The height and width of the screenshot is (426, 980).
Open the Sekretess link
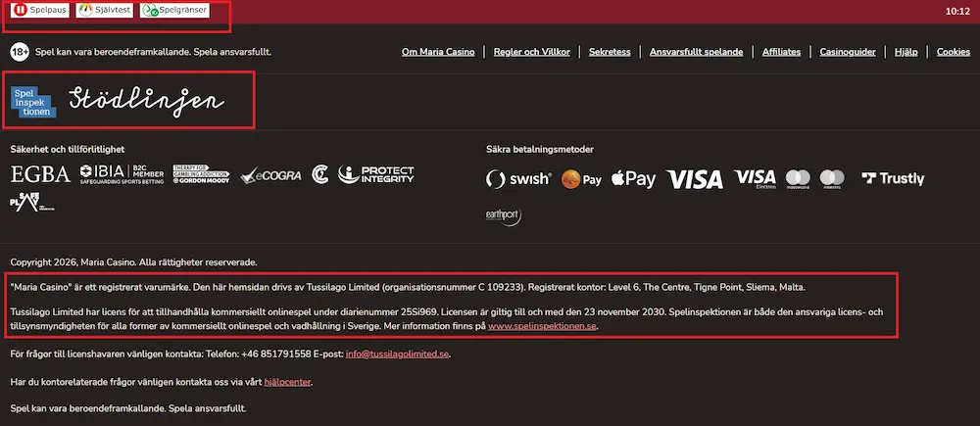(610, 53)
